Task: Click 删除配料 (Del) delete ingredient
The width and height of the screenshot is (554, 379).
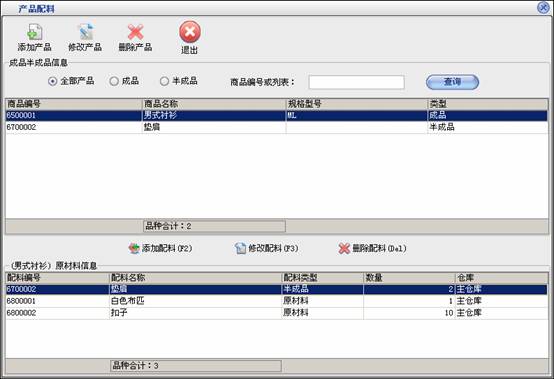Action: click(x=372, y=248)
